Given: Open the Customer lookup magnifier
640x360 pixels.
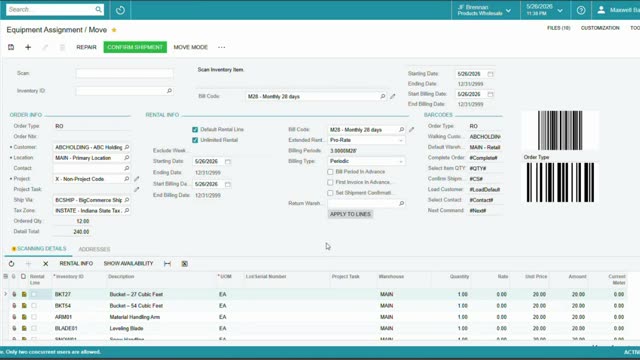Looking at the screenshot, I should [x=127, y=147].
